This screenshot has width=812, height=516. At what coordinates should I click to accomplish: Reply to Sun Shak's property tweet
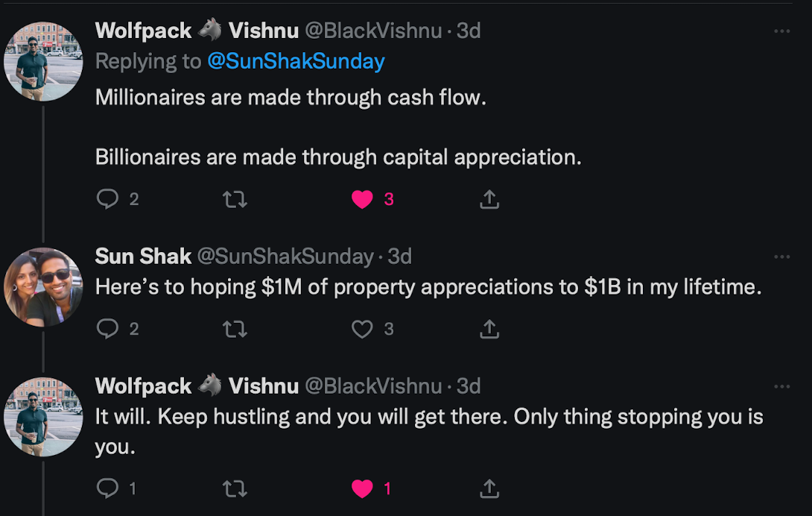click(x=108, y=328)
